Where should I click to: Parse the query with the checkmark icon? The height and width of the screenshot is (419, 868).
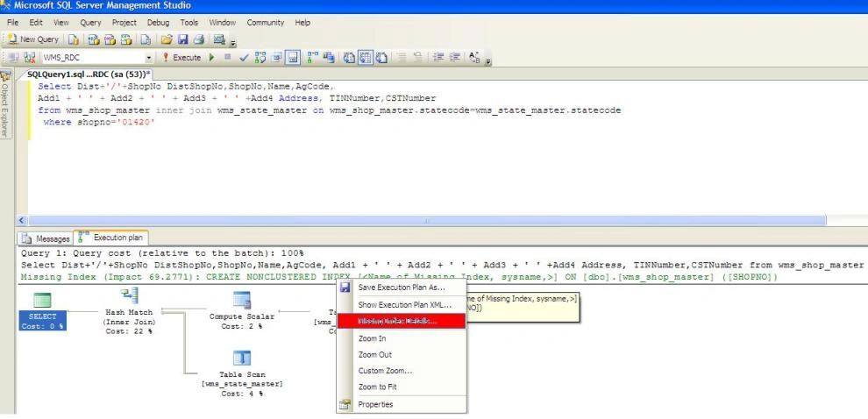tap(244, 58)
